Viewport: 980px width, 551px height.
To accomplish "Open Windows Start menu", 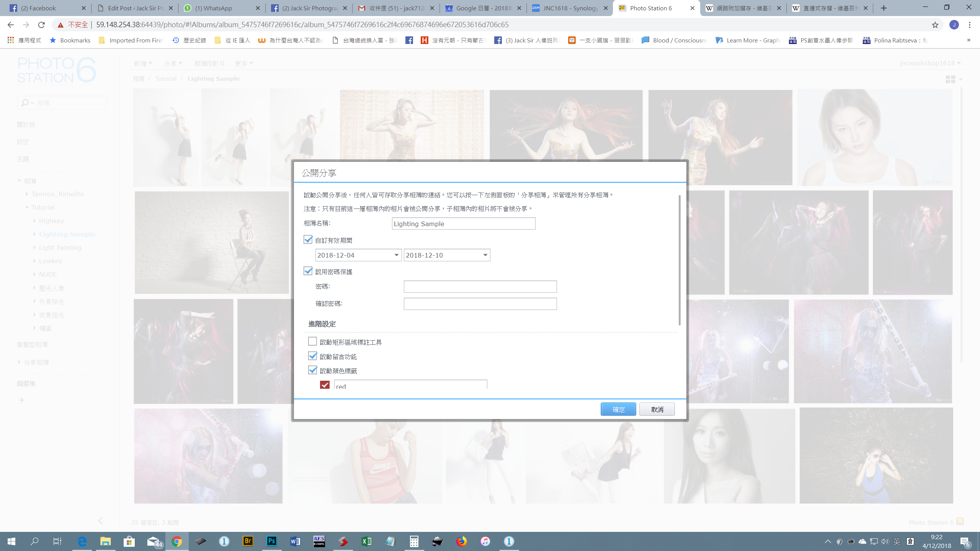I will coord(11,541).
